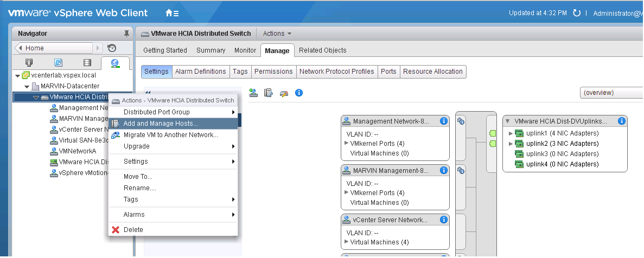Click the new distributed port group toolbar icon
The height and width of the screenshot is (258, 644).
point(253,93)
